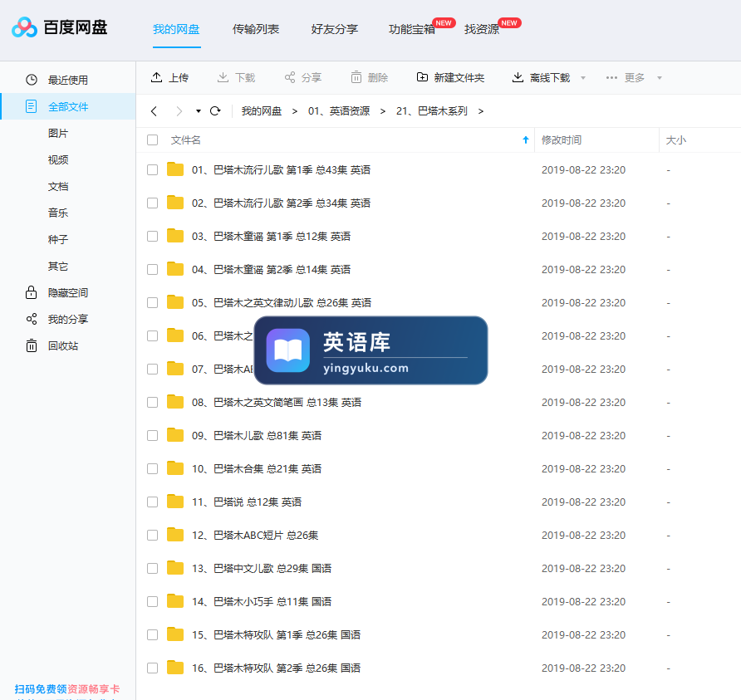
Task: Click the download icon in toolbar
Action: pos(223,77)
